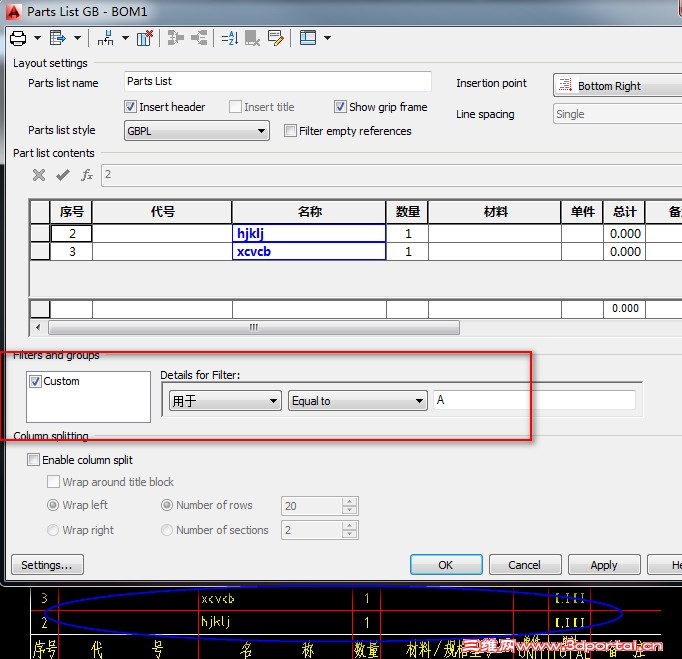The image size is (682, 659).
Task: Open the GBPL parts list style dropdown
Action: pyautogui.click(x=197, y=130)
